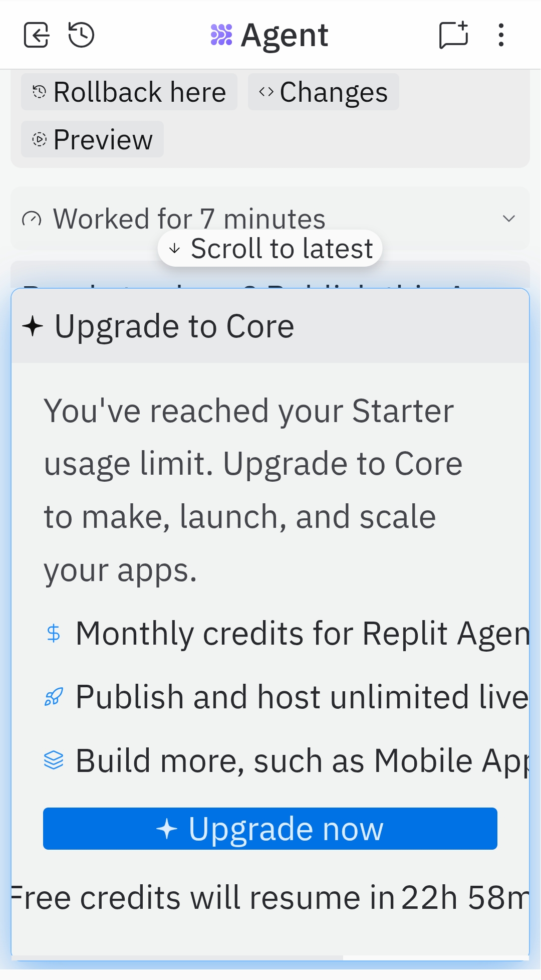Image resolution: width=541 pixels, height=980 pixels.
Task: Click the sparkle icon beside Upgrade to Core
Action: click(x=33, y=326)
